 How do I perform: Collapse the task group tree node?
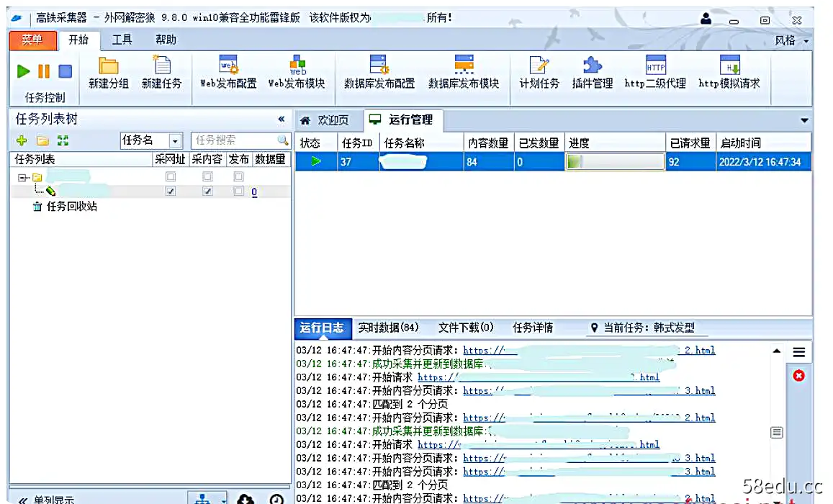pyautogui.click(x=22, y=177)
